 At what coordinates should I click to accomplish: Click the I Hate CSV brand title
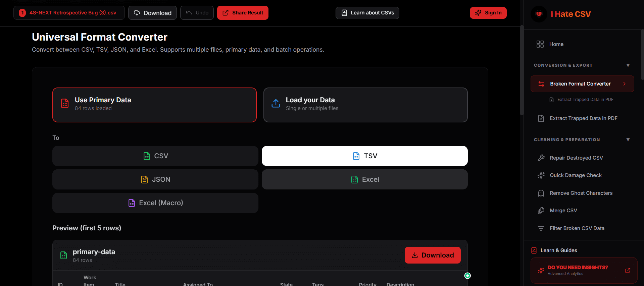[x=571, y=14]
